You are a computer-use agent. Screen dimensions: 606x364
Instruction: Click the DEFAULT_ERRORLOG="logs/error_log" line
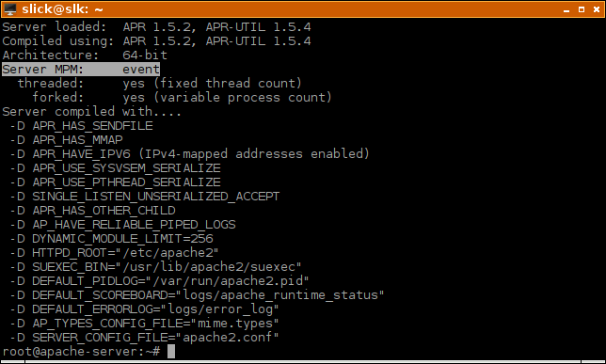(x=144, y=309)
